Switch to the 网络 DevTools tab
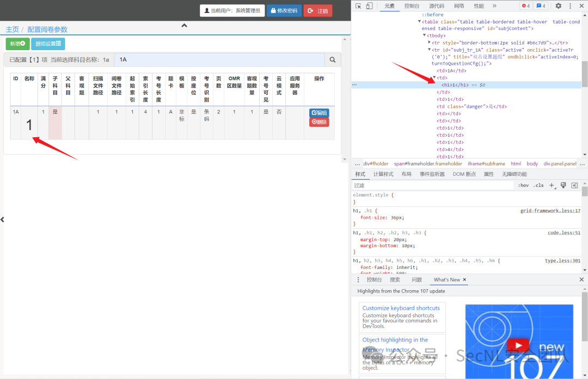The image size is (588, 379). (459, 6)
